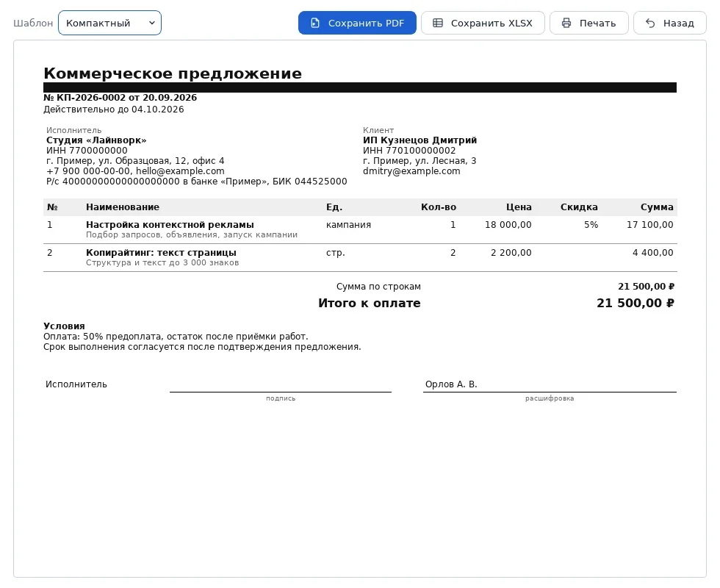Click the row sum 4 400,00
Viewport: 720px width, 588px height.
point(652,253)
